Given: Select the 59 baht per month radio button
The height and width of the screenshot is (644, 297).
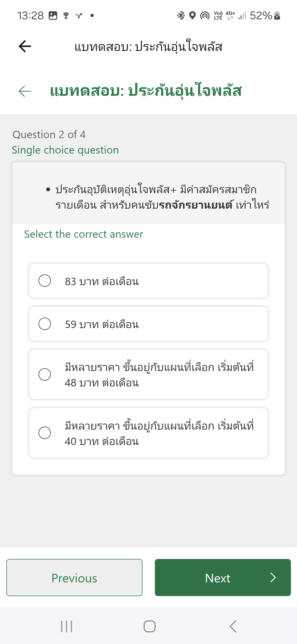Looking at the screenshot, I should [x=45, y=324].
